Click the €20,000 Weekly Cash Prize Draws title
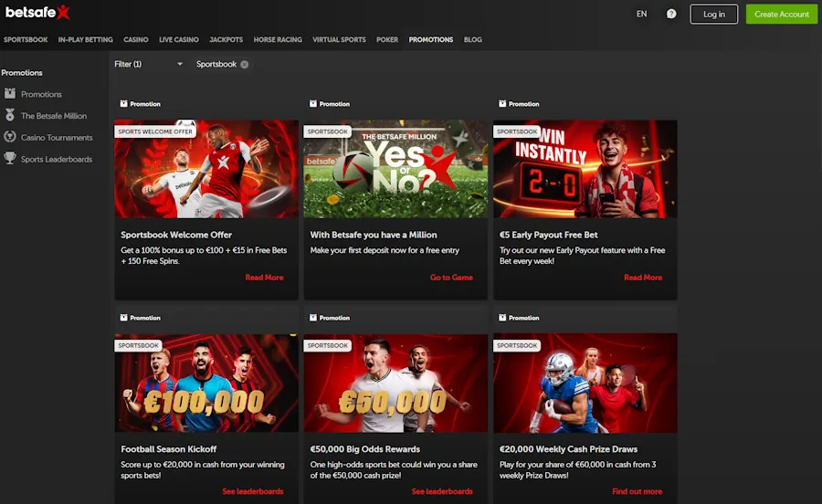This screenshot has height=504, width=822. click(568, 449)
